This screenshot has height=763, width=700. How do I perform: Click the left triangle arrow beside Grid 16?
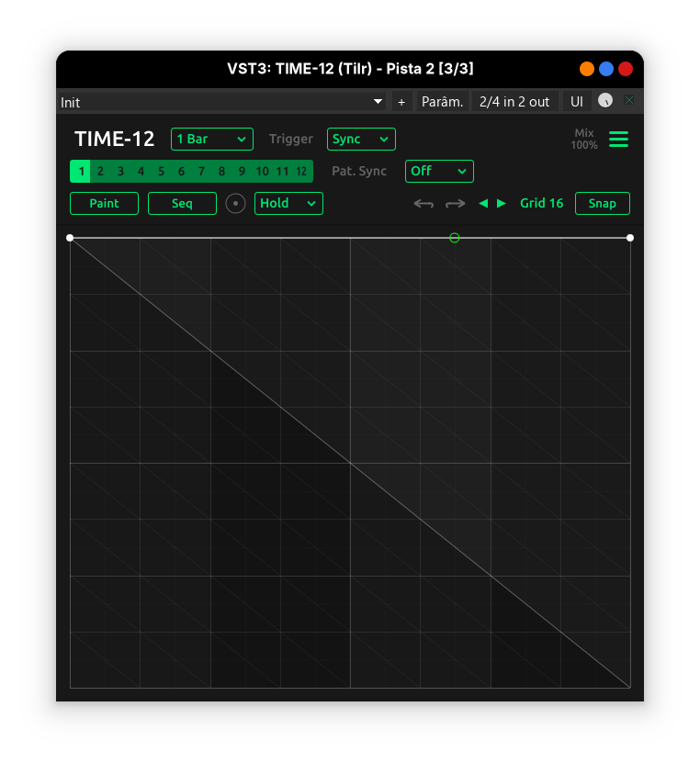483,204
